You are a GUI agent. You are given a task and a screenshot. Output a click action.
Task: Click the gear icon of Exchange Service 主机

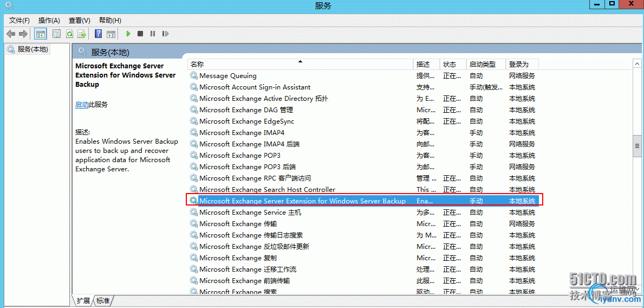(x=193, y=212)
